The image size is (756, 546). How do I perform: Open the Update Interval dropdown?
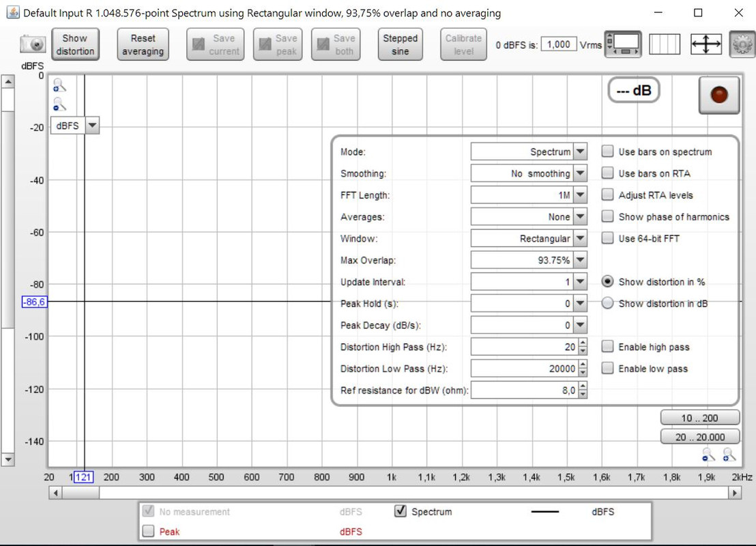coord(581,282)
